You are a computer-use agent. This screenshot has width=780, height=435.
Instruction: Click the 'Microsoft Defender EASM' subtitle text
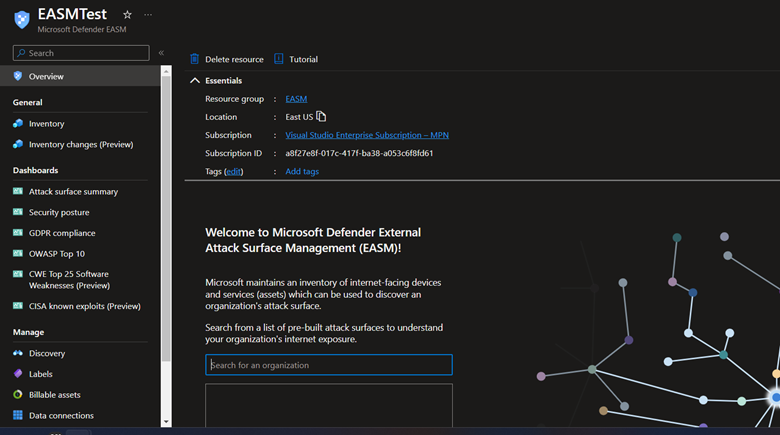tap(82, 29)
